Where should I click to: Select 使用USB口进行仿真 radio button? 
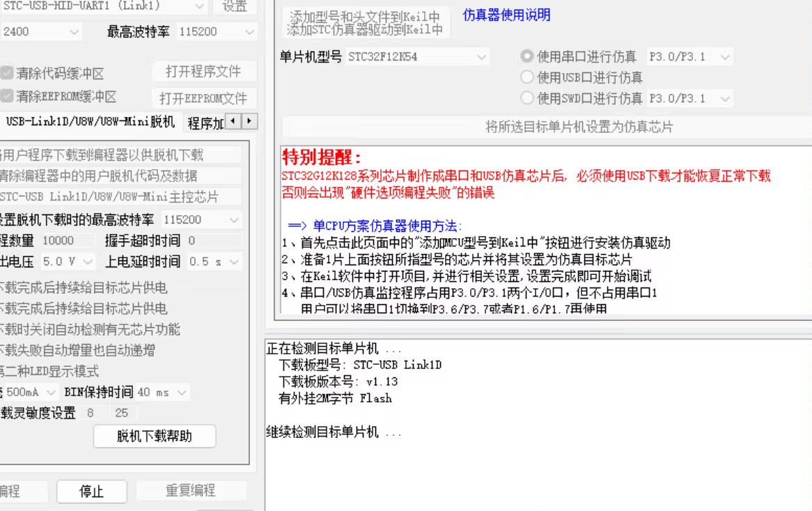pyautogui.click(x=526, y=77)
